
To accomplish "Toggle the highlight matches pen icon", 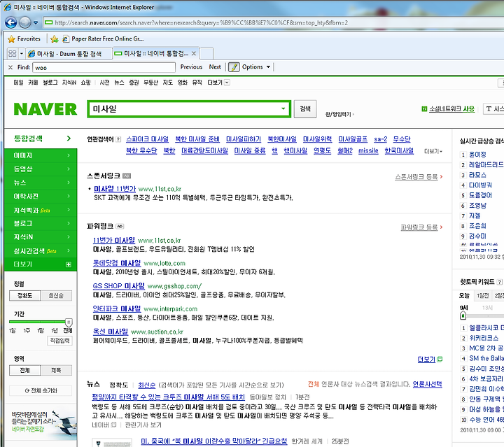I will click(234, 66).
